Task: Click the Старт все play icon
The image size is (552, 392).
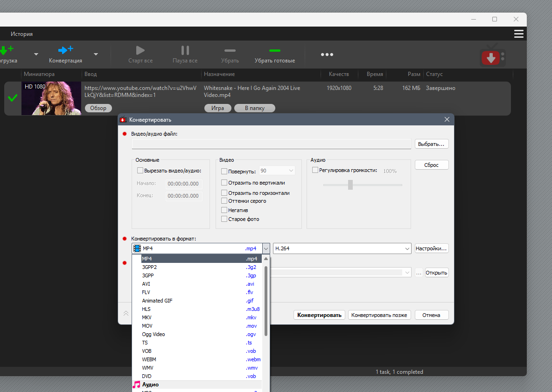Action: [x=140, y=51]
